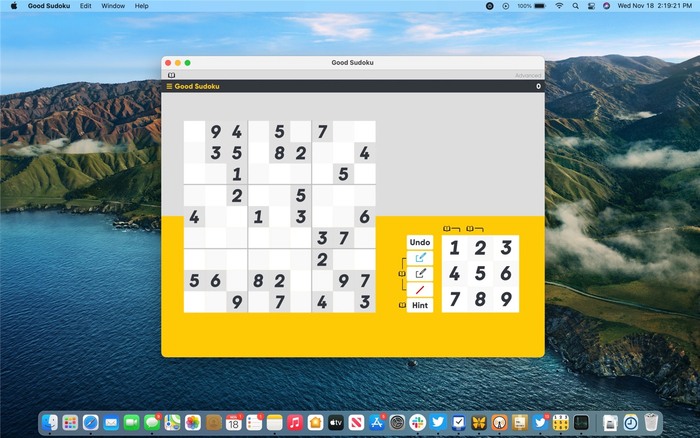Open App Store from the Dock
Viewport: 700px width, 438px height.
377,422
